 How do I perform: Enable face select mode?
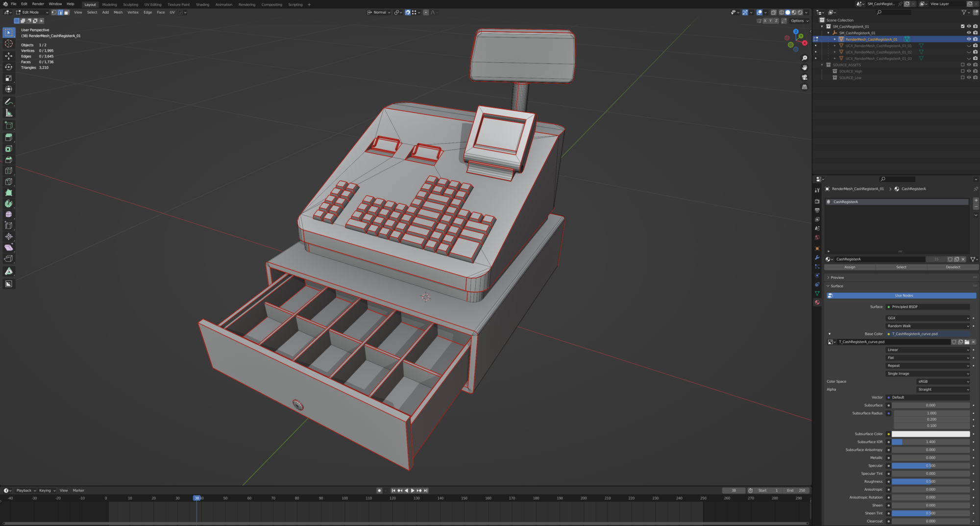(x=67, y=12)
